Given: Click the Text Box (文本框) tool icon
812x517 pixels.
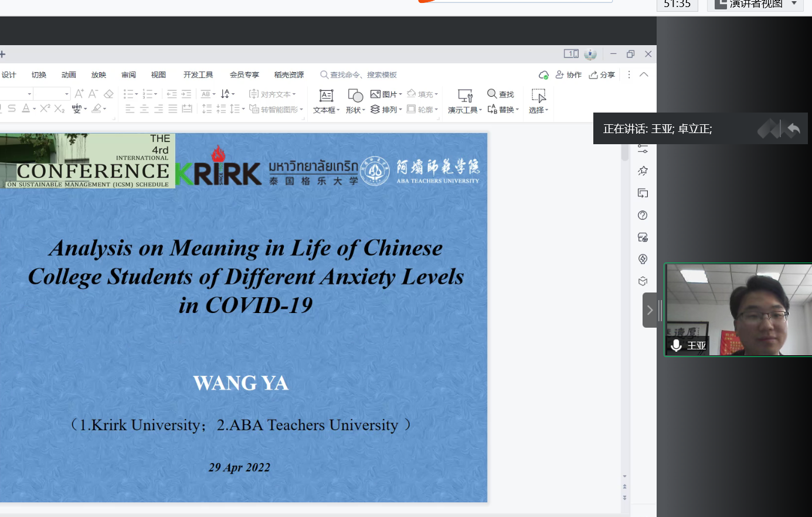Looking at the screenshot, I should click(x=326, y=96).
